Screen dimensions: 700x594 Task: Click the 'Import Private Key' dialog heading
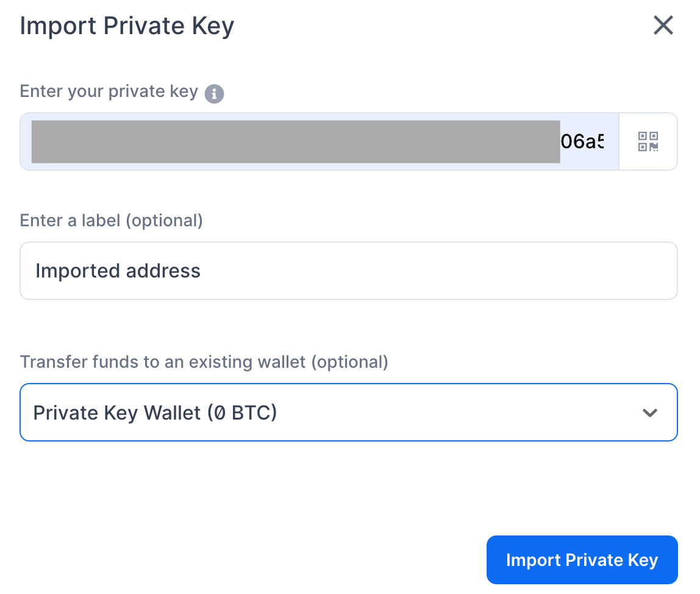pos(127,26)
